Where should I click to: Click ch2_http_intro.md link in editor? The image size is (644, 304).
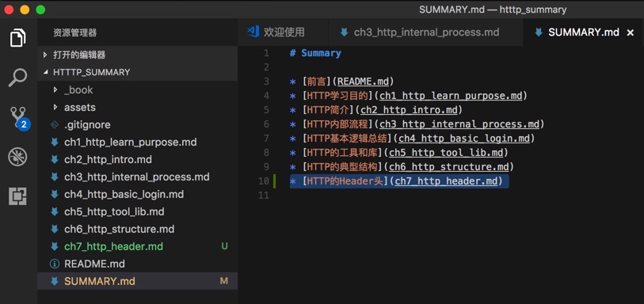tap(409, 110)
